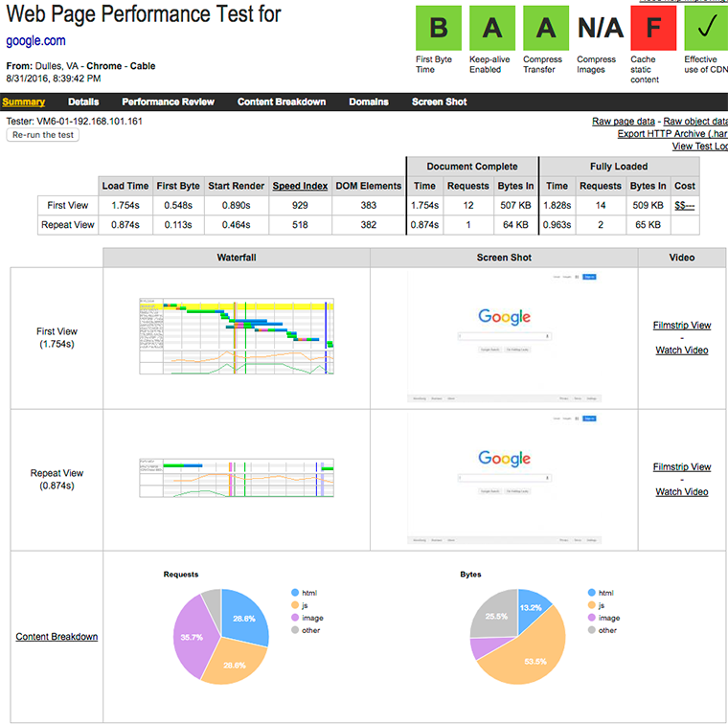This screenshot has width=728, height=724.
Task: Select the Fully Loaded time 1.828s cell
Action: [x=557, y=205]
